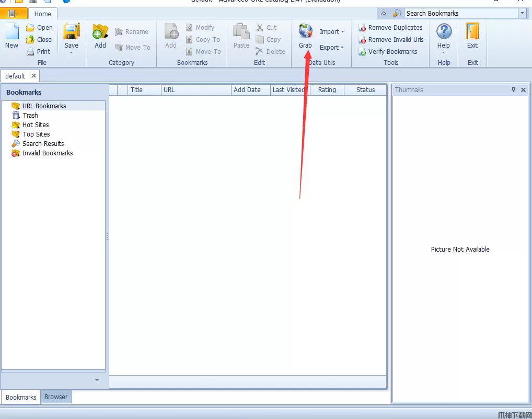Select the Home ribbon tab
This screenshot has width=532, height=419.
tap(42, 14)
